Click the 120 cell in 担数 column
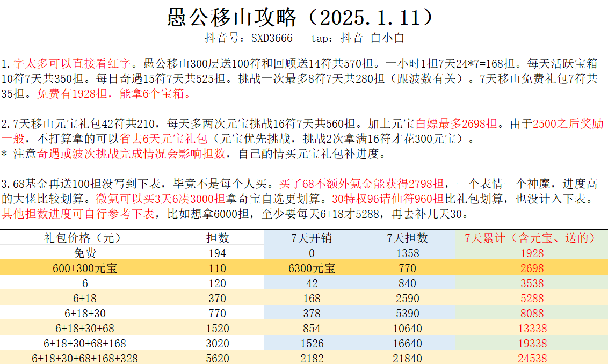This screenshot has width=608, height=364. (217, 283)
